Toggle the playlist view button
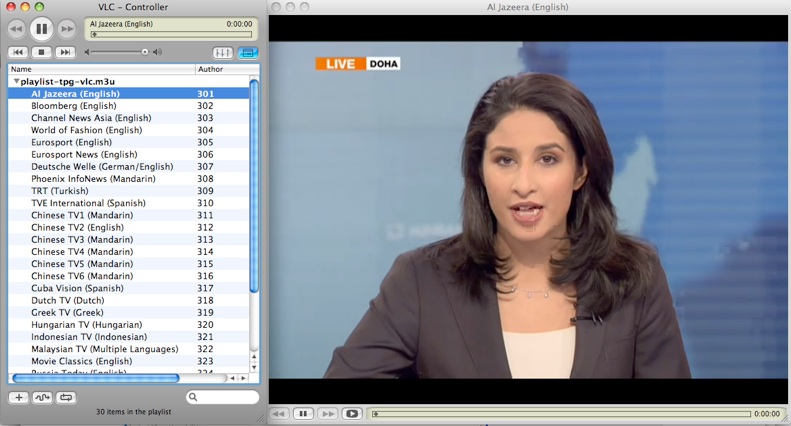The width and height of the screenshot is (791, 426). [247, 52]
